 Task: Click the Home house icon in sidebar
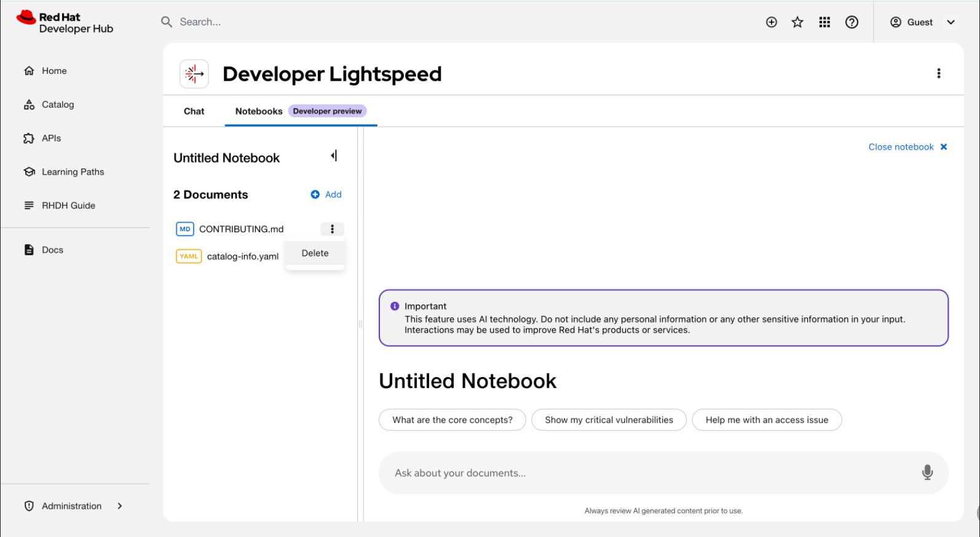[29, 71]
